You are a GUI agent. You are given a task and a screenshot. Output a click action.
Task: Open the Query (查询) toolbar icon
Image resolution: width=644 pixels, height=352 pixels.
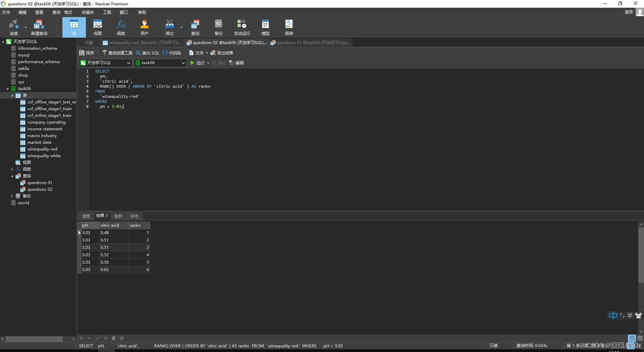[195, 27]
